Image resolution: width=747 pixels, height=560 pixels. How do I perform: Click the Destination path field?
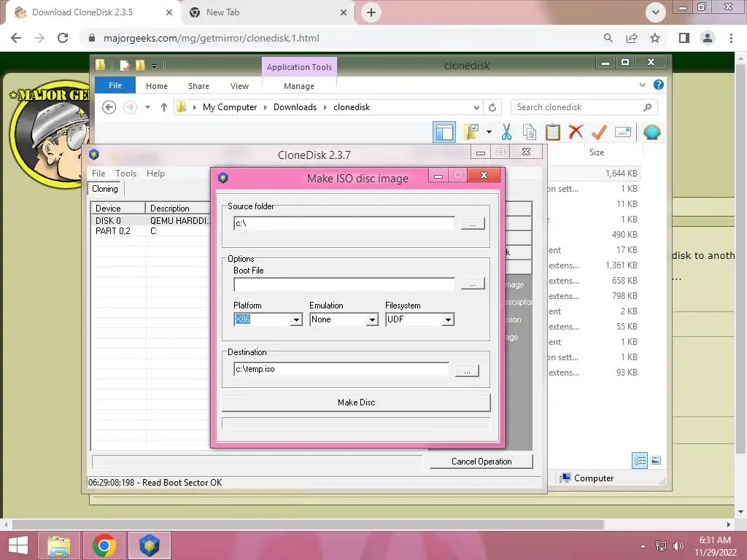pyautogui.click(x=341, y=369)
